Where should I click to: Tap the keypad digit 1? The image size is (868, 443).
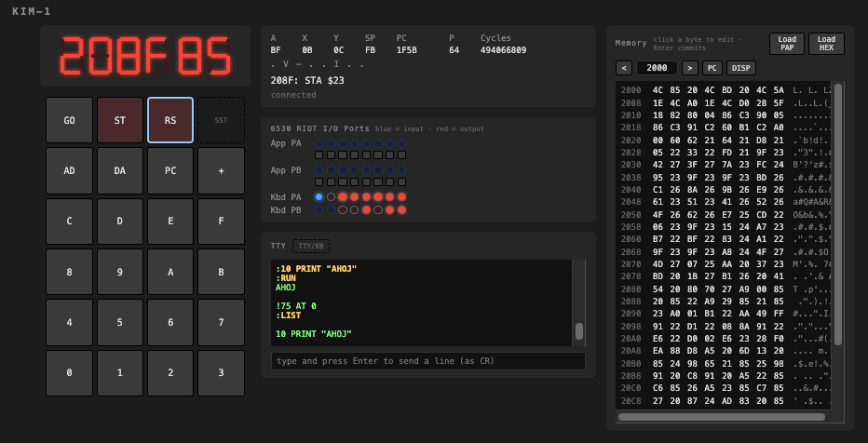(120, 373)
